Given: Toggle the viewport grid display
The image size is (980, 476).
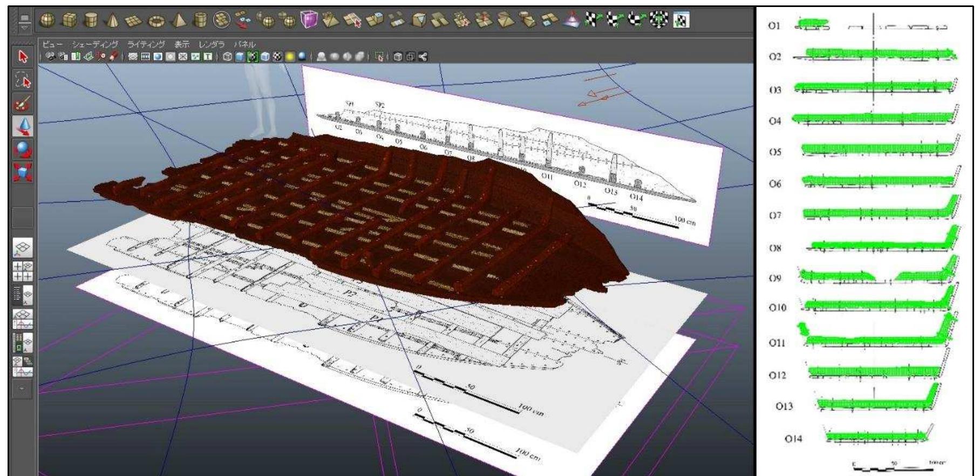Looking at the screenshot, I should [x=133, y=56].
